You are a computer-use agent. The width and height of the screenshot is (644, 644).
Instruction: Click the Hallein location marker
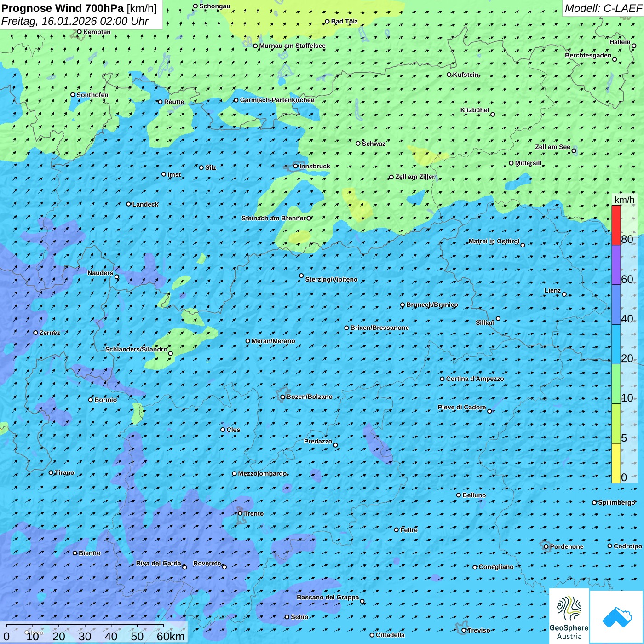634,46
